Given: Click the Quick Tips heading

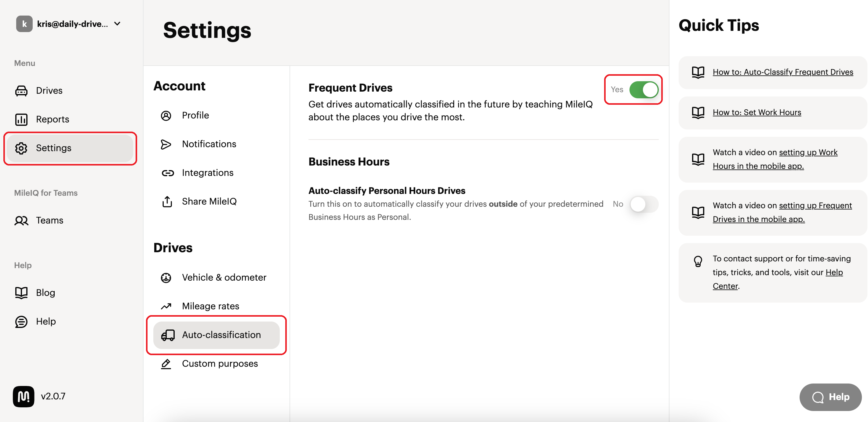Looking at the screenshot, I should click(718, 26).
